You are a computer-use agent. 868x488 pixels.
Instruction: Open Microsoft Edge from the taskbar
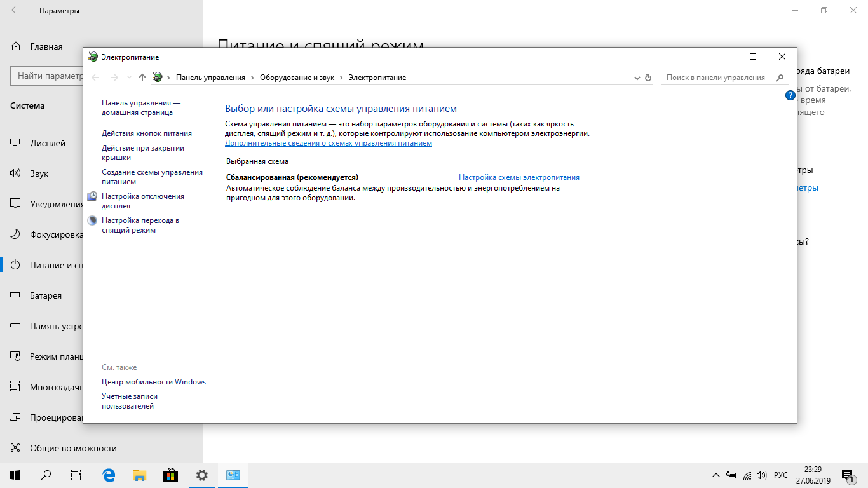coord(109,475)
